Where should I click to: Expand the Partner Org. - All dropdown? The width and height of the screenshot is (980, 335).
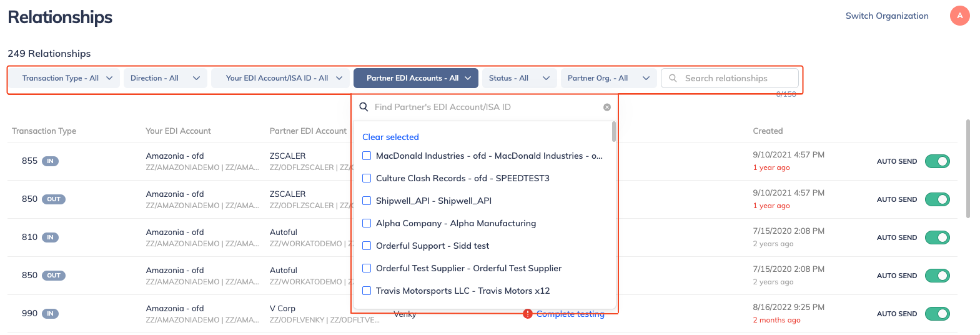609,78
